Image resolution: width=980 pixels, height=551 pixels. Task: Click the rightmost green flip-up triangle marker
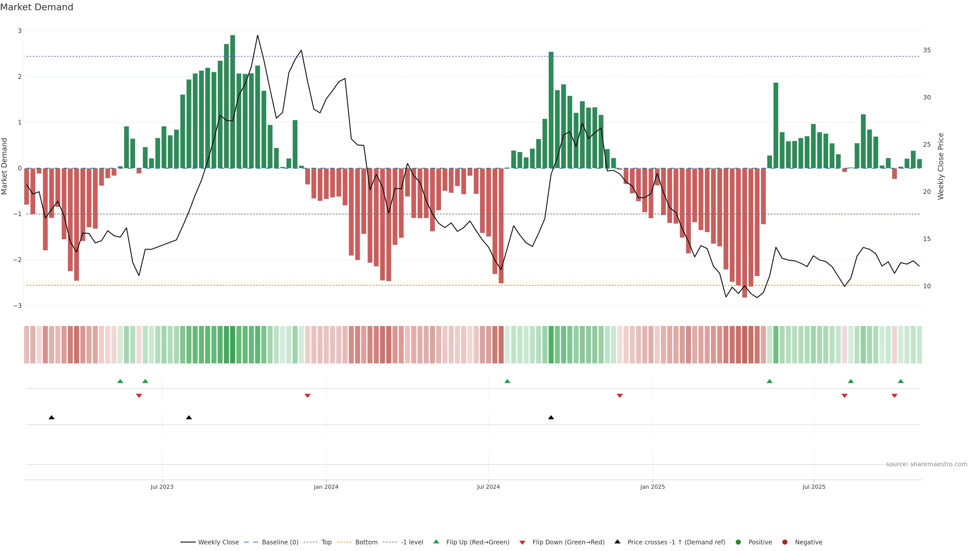900,381
